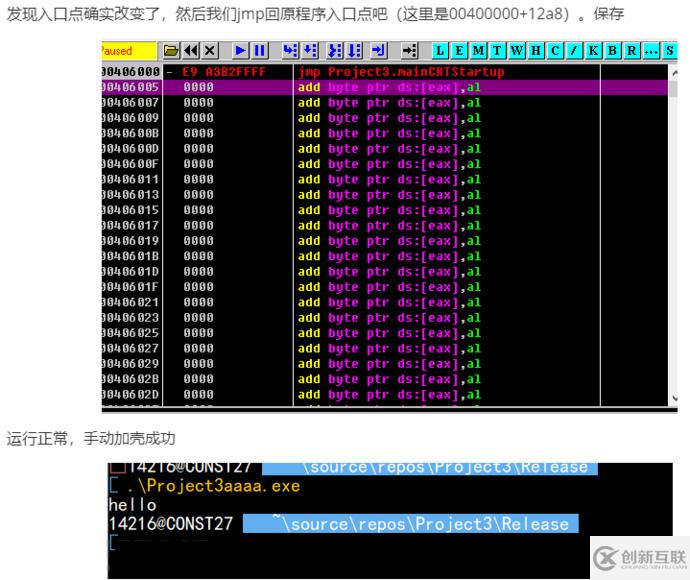Select the row at address 00406013
Screen dimensions: 690x580
coord(385,195)
